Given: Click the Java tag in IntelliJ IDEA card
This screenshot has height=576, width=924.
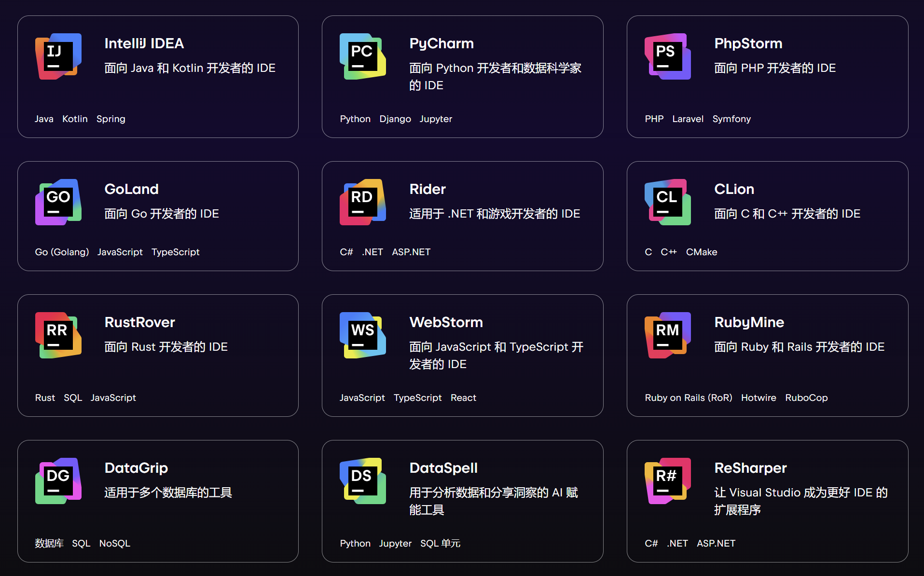Looking at the screenshot, I should (44, 119).
